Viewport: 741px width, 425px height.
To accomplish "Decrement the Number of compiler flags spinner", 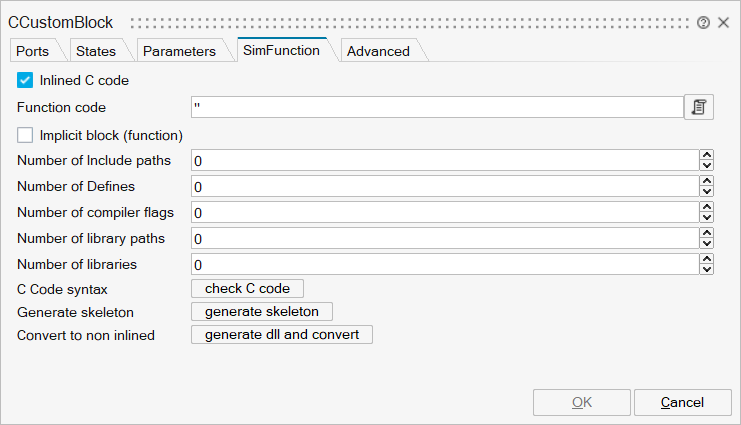I will tap(707, 218).
